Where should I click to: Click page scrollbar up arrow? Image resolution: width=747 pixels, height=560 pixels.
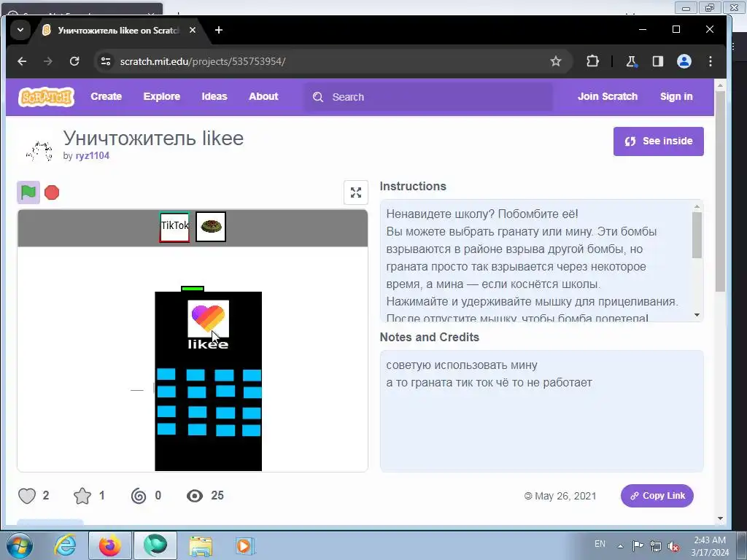(720, 85)
